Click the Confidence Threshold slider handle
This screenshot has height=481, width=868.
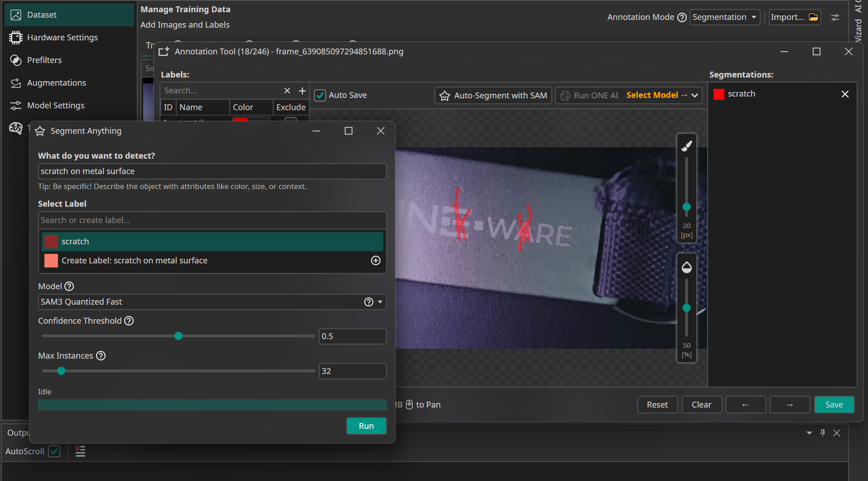point(178,336)
